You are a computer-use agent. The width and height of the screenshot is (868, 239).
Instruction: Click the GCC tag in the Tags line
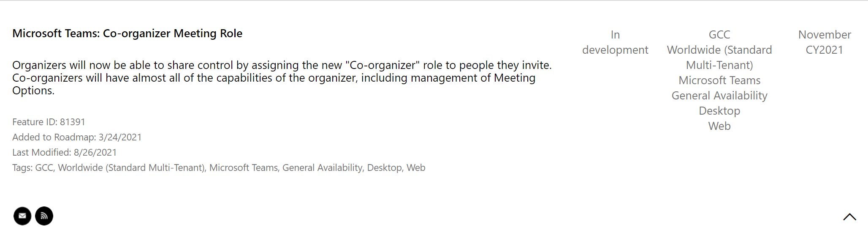pyautogui.click(x=44, y=168)
